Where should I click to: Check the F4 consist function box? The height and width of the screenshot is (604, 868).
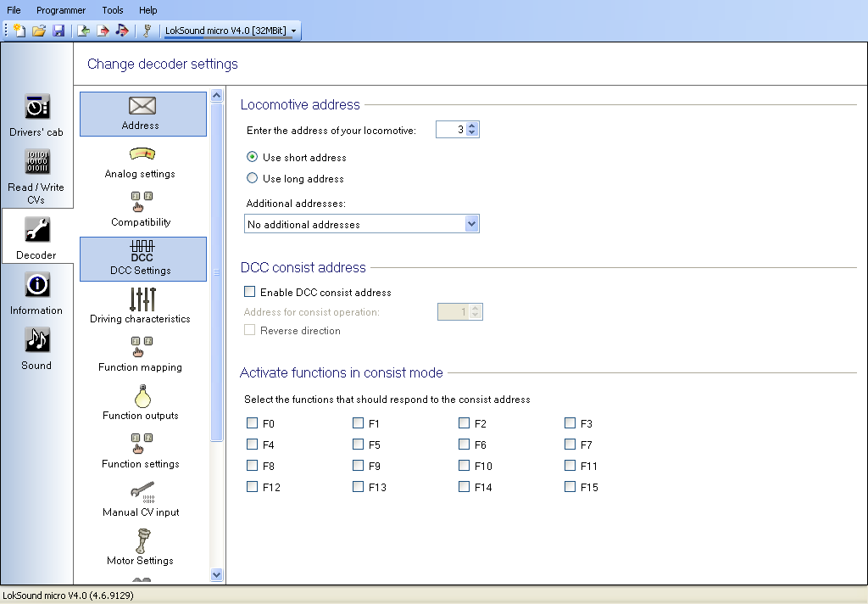point(252,445)
